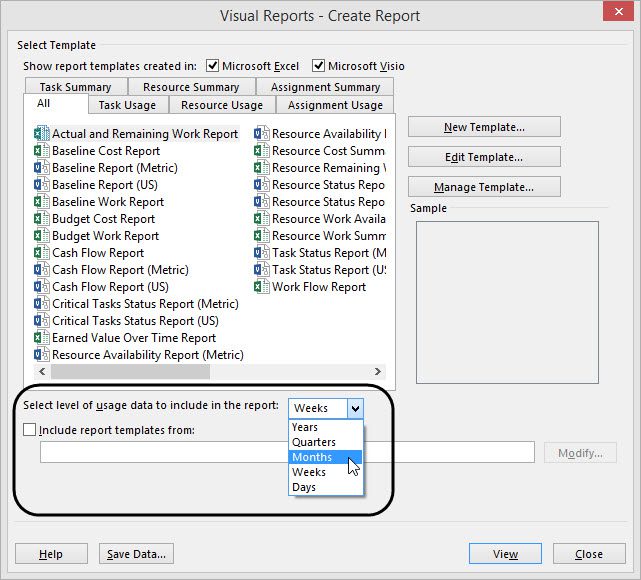641x580 pixels.
Task: Choose Quarters from the usage dropdown
Action: [326, 442]
